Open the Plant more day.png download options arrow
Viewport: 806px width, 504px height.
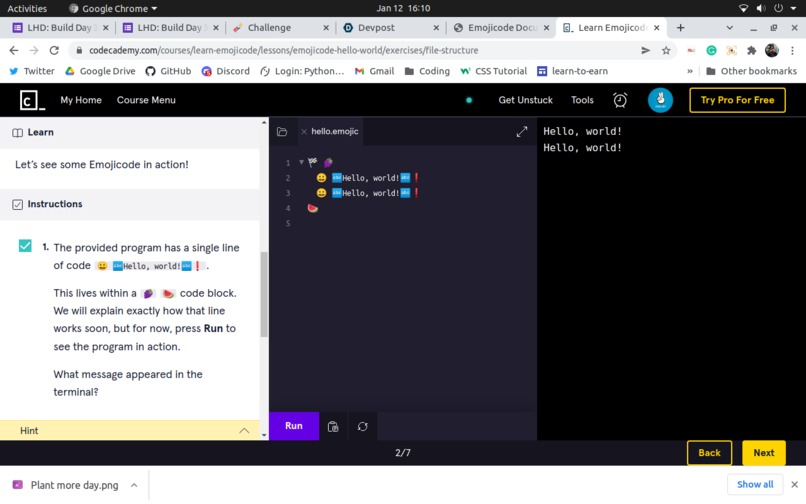tap(134, 485)
